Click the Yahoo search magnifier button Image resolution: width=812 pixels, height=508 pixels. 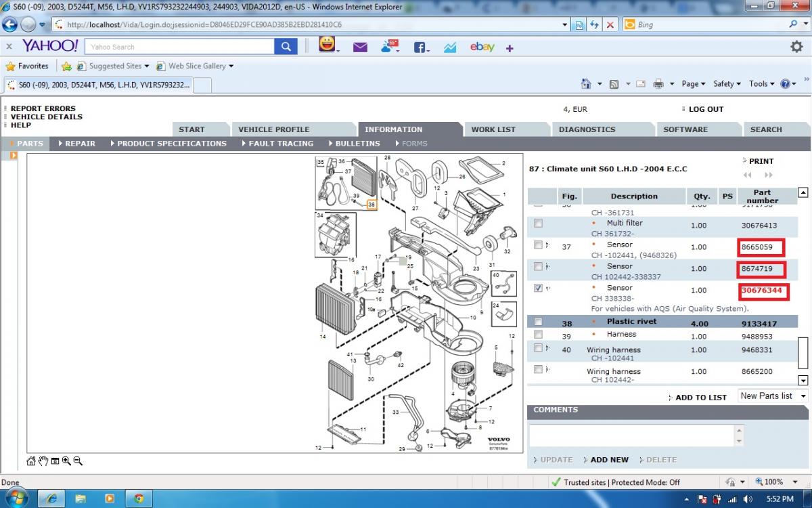[286, 47]
